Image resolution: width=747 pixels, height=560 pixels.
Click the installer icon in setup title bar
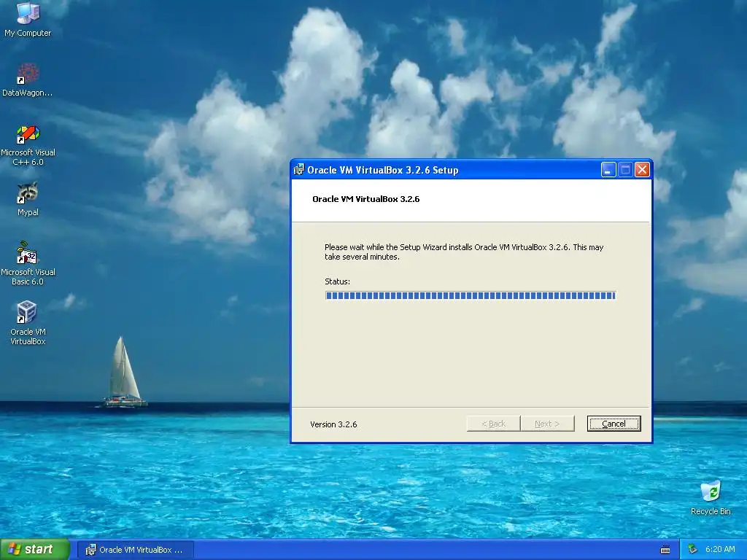coord(298,169)
